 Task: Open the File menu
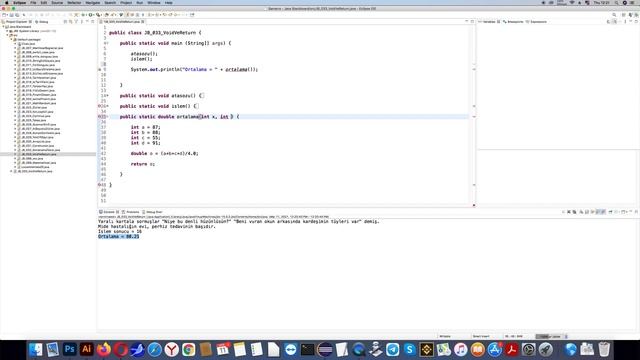click(33, 2)
